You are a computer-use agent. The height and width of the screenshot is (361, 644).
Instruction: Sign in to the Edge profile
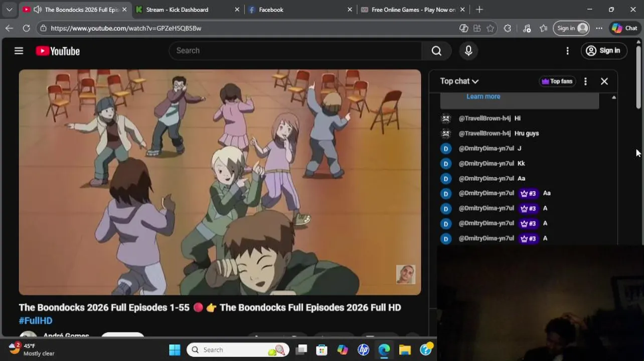pyautogui.click(x=572, y=28)
